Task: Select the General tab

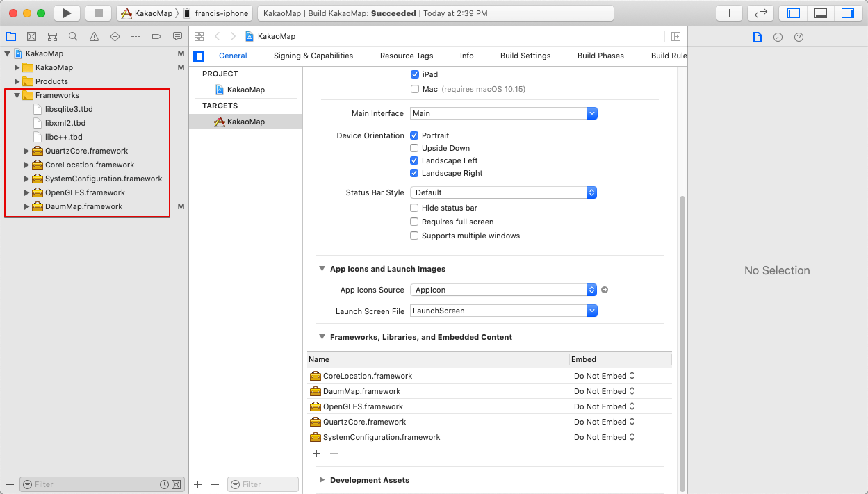Action: 233,56
